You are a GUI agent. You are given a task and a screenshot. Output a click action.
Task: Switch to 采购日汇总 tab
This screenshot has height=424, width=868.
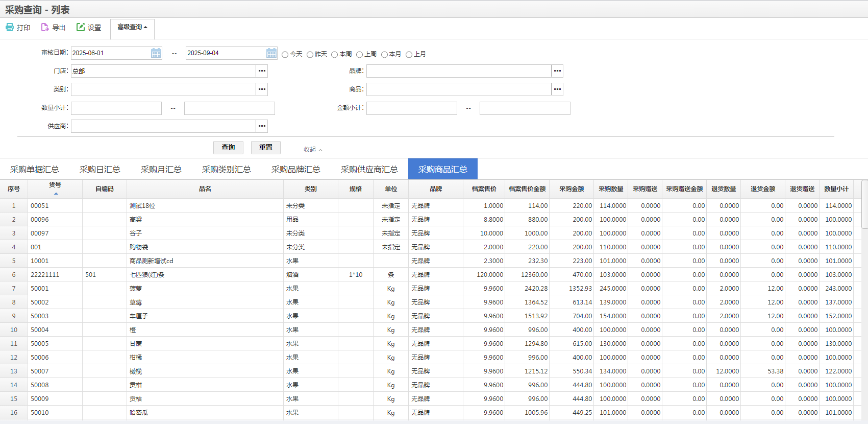click(100, 170)
